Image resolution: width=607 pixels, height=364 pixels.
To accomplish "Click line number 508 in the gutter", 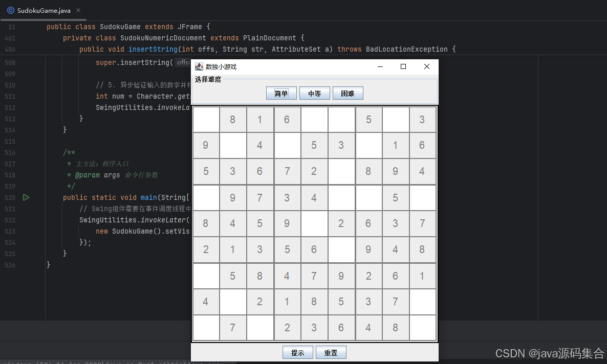I will (10, 63).
